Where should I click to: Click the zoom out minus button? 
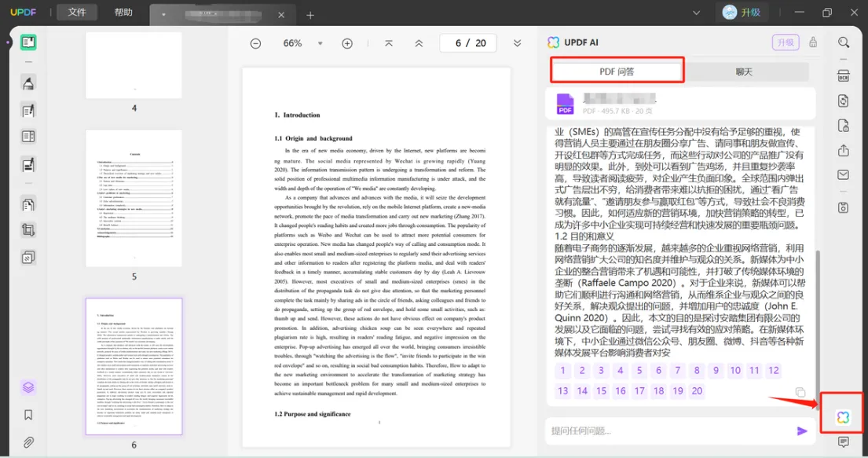click(255, 43)
